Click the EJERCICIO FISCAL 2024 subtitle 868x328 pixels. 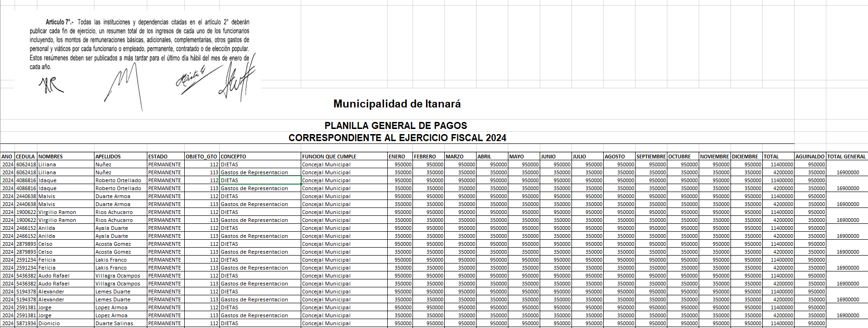coord(397,138)
